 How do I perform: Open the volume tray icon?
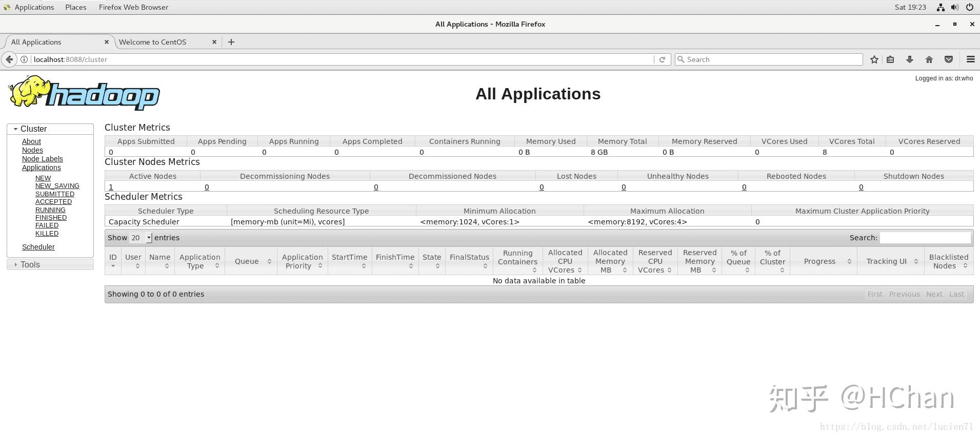(x=954, y=7)
